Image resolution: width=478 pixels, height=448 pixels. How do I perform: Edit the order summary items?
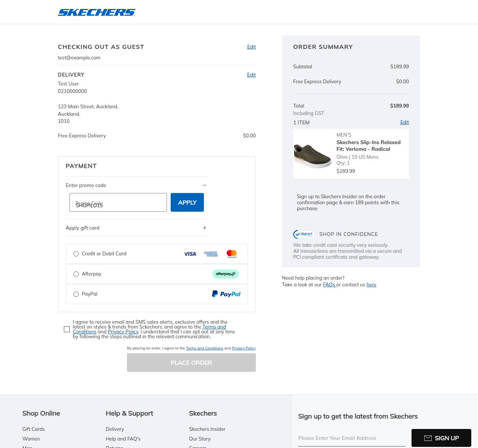404,122
